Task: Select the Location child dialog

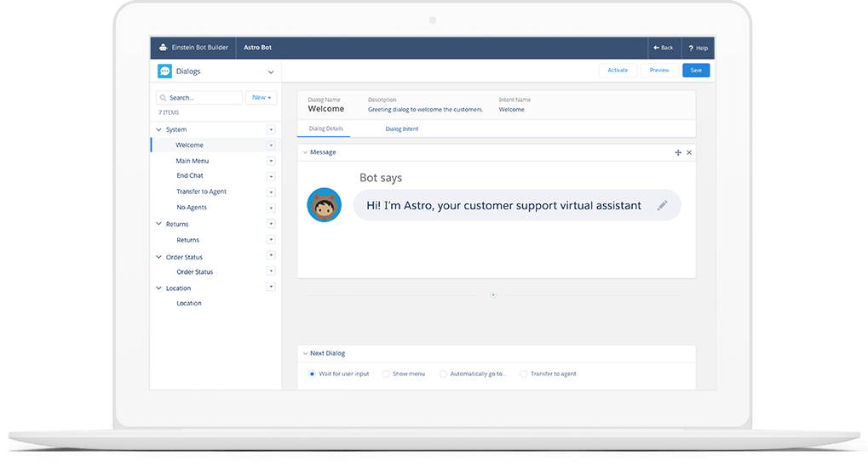Action: (x=189, y=304)
